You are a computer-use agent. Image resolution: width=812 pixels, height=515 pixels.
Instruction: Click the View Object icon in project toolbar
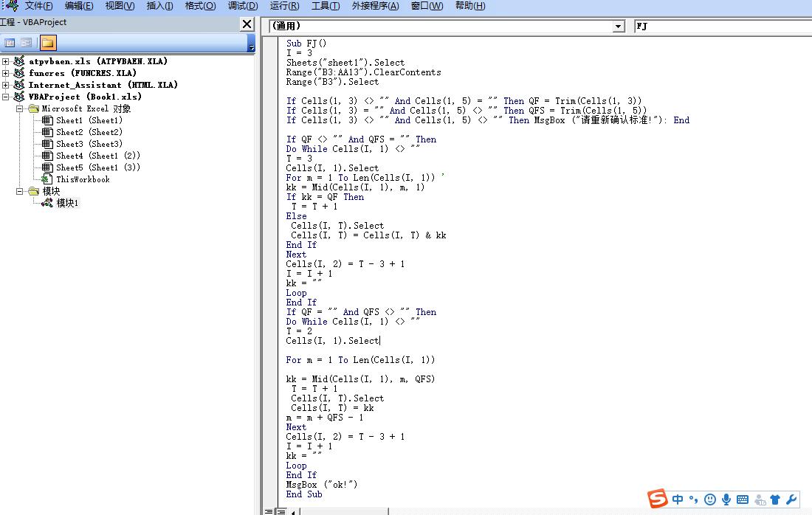26,43
